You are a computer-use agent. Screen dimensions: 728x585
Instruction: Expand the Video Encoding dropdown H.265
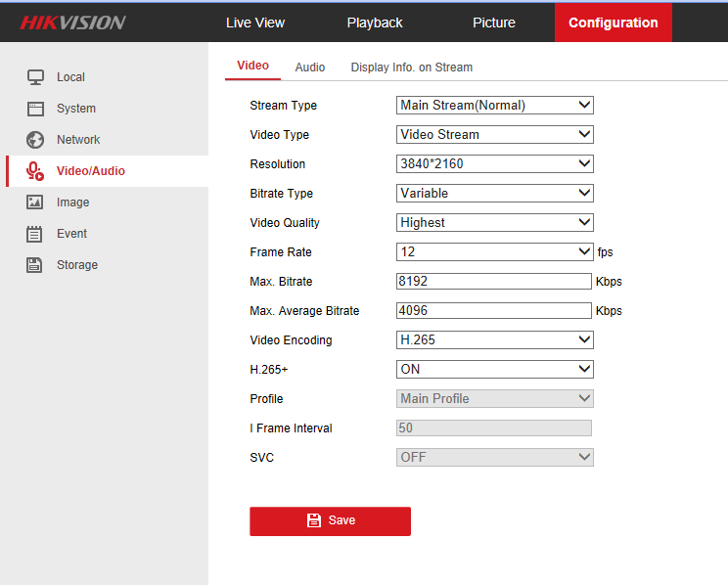[x=495, y=340]
